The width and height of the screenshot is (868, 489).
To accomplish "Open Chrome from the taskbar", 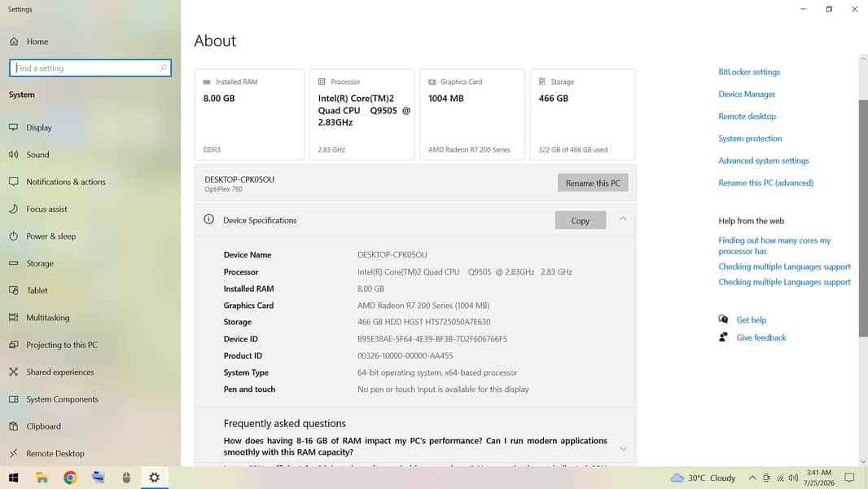I will (70, 478).
